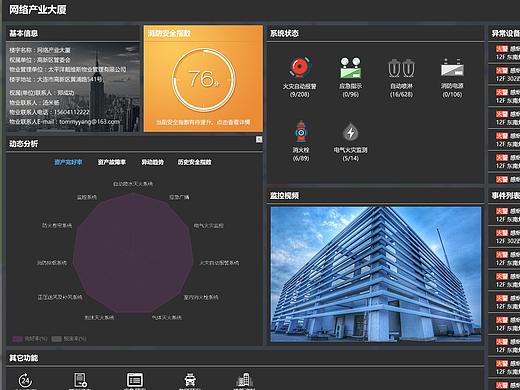The width and height of the screenshot is (520, 390).
Task: Click the tommyyang@163.com email text
Action: point(89,122)
